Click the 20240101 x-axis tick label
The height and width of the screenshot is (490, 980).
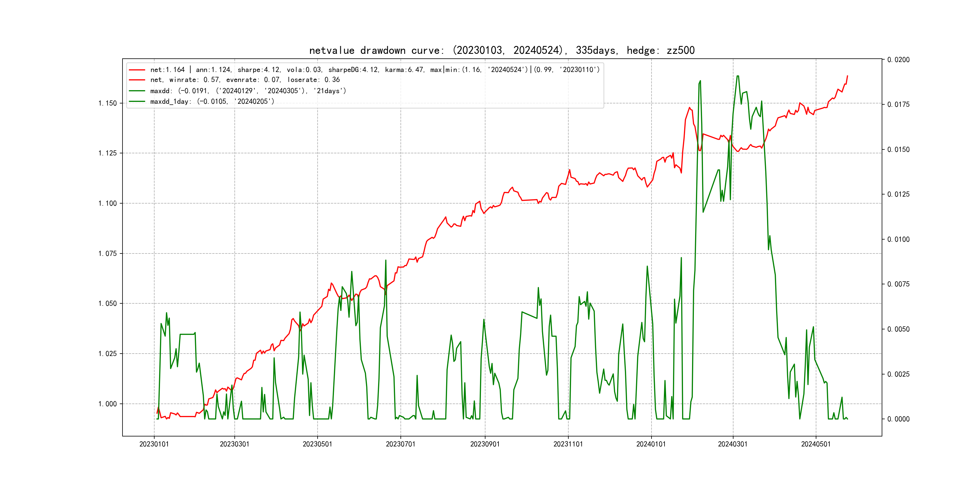[651, 444]
